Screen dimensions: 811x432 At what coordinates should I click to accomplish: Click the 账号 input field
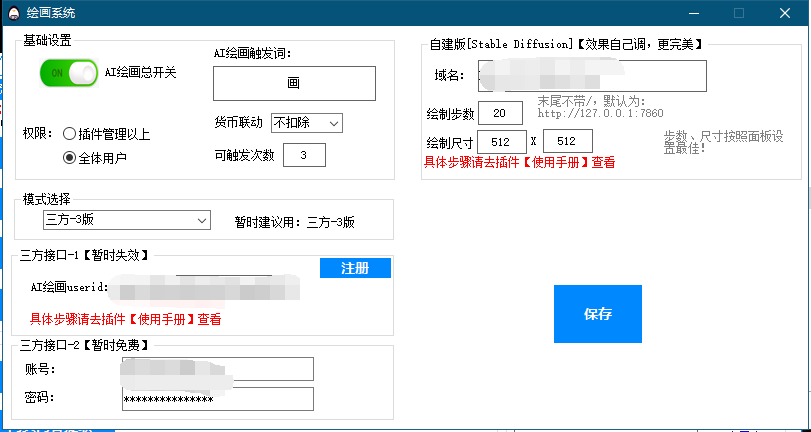(x=218, y=369)
